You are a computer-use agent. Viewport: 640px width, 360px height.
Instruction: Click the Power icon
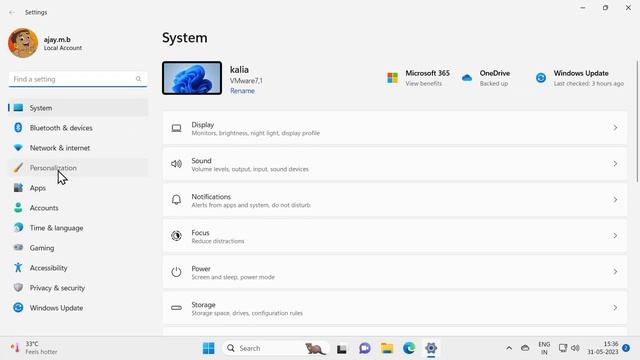coord(176,271)
